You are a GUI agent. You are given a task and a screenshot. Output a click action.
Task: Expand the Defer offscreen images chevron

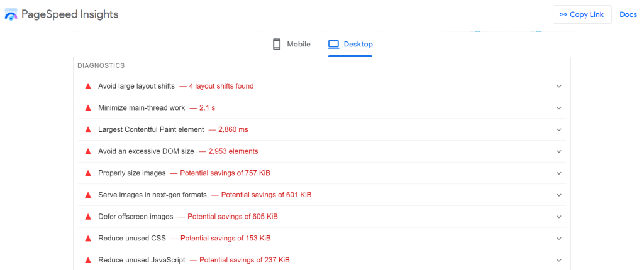point(558,217)
